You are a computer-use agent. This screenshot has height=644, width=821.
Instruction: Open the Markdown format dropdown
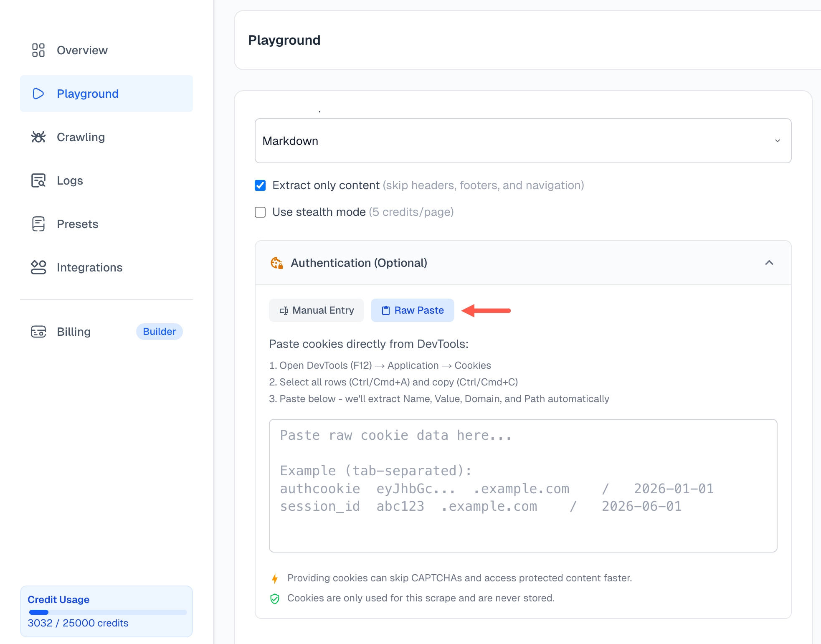(x=523, y=141)
